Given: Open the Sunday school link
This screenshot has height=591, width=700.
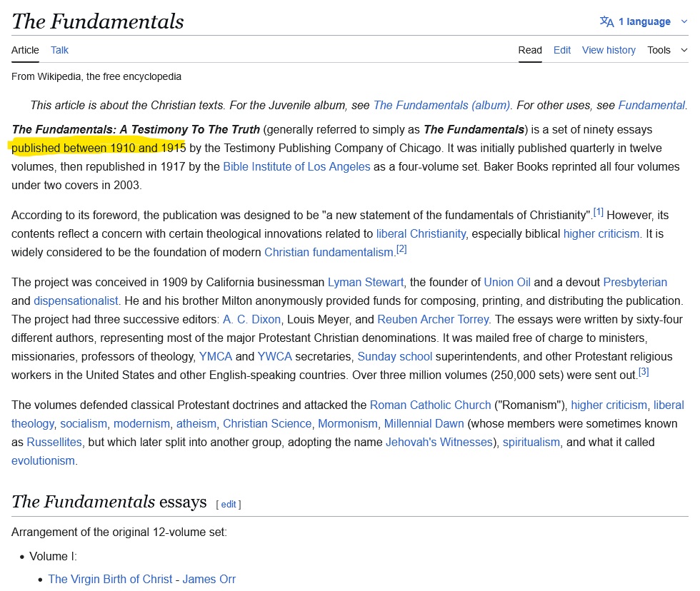Looking at the screenshot, I should pos(394,356).
